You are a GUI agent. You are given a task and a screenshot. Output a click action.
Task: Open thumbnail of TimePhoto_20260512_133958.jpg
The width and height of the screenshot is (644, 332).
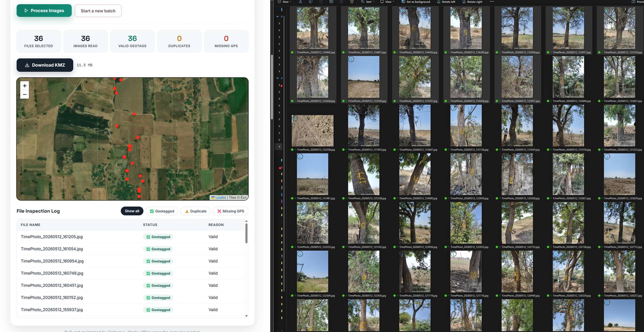pyautogui.click(x=517, y=29)
